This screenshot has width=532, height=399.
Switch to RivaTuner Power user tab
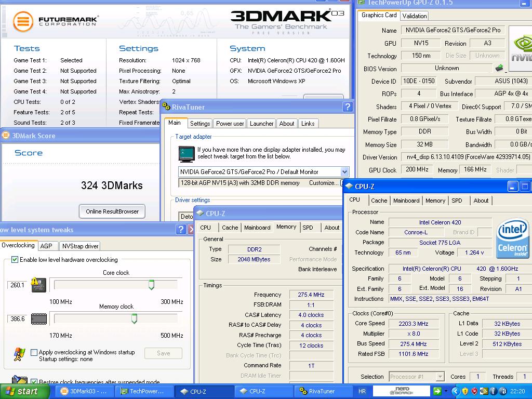pyautogui.click(x=230, y=124)
